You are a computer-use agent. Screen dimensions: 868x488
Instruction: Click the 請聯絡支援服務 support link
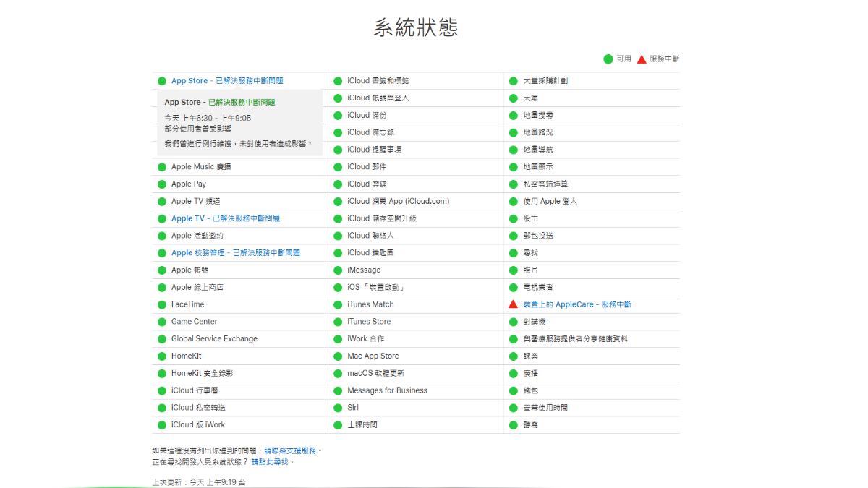point(290,450)
